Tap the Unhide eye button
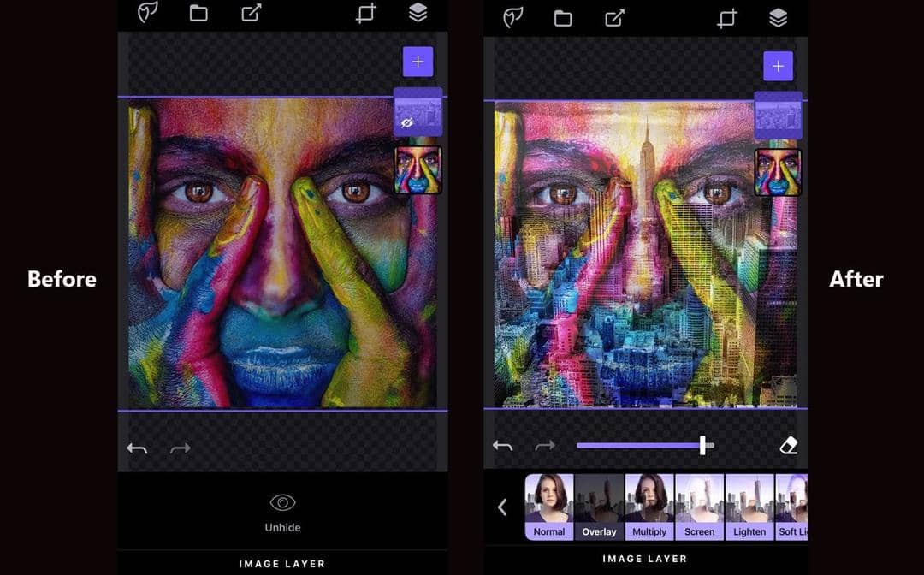The height and width of the screenshot is (575, 924). pyautogui.click(x=282, y=511)
